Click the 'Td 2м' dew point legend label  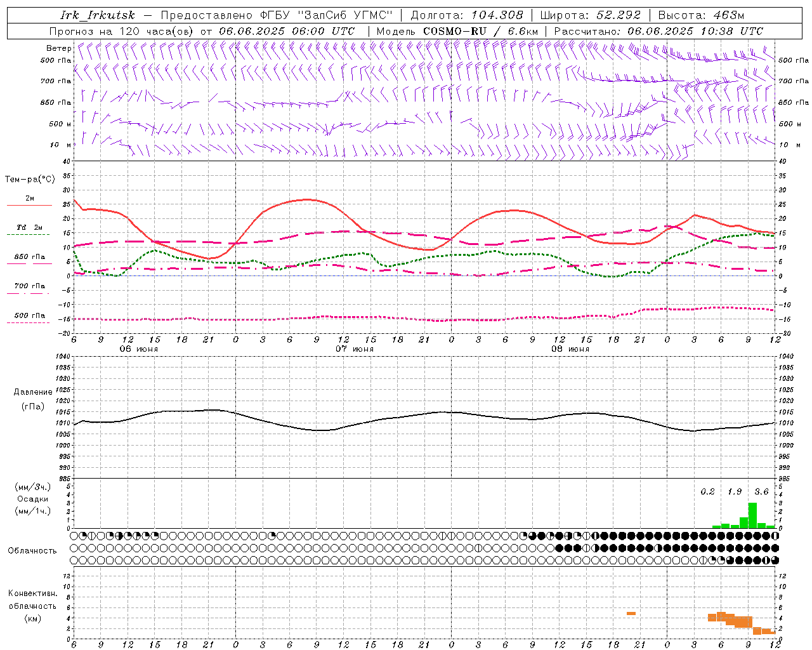click(x=30, y=227)
